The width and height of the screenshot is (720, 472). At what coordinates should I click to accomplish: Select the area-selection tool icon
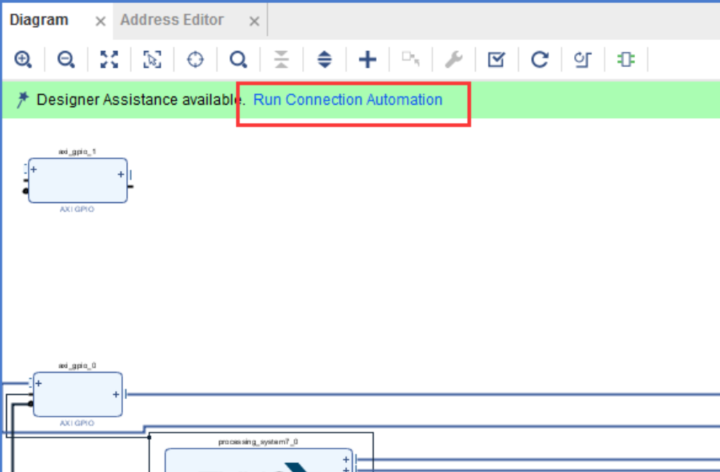tap(152, 60)
